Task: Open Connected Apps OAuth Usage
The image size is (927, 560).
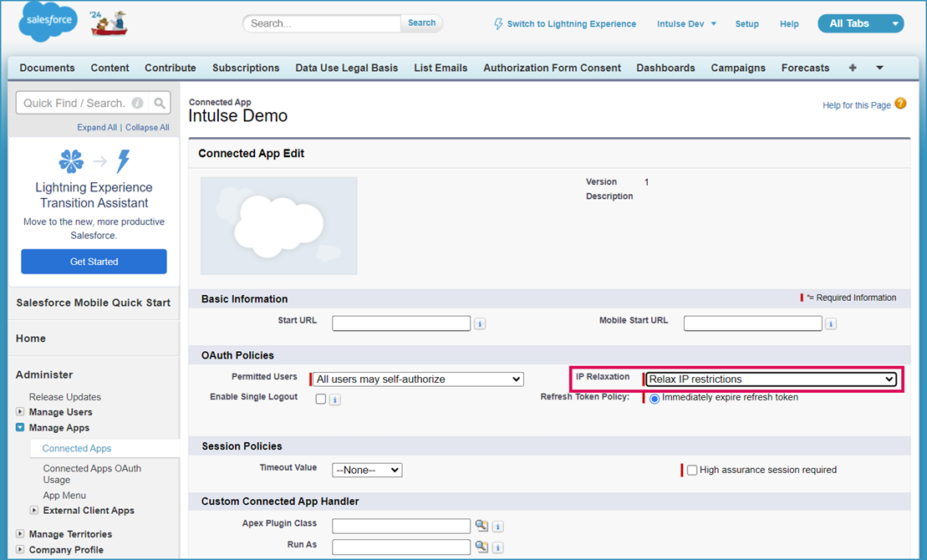Action: tap(92, 474)
